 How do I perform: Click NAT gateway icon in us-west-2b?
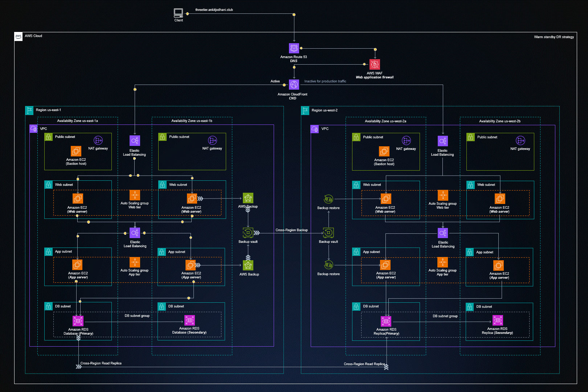coord(520,140)
